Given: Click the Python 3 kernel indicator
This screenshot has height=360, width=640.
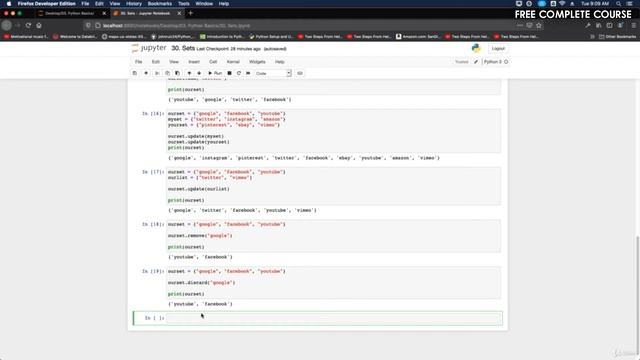Looking at the screenshot, I should (x=495, y=62).
